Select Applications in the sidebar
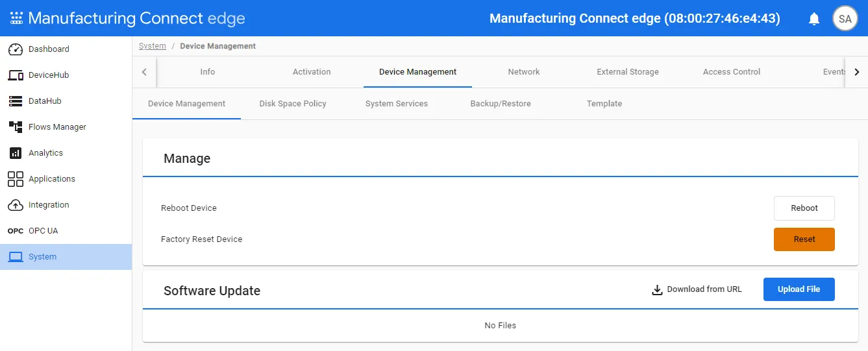The image size is (868, 351). click(x=66, y=179)
